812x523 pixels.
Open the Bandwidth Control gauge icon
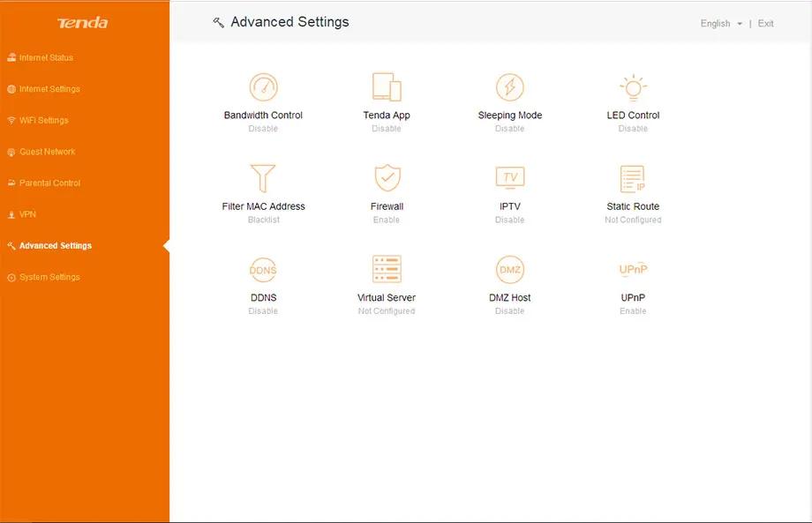coord(264,87)
